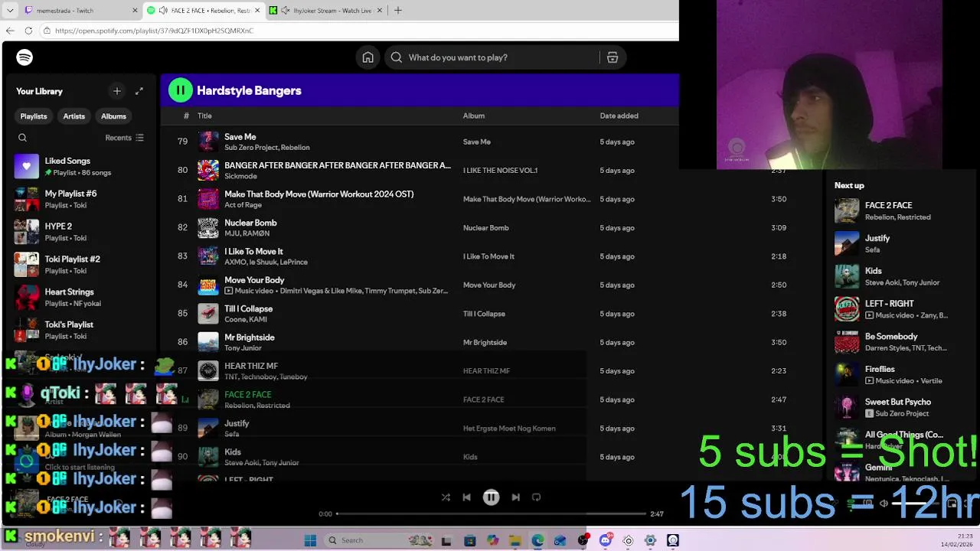Filter library by Artists chip
The height and width of the screenshot is (551, 980).
click(74, 116)
